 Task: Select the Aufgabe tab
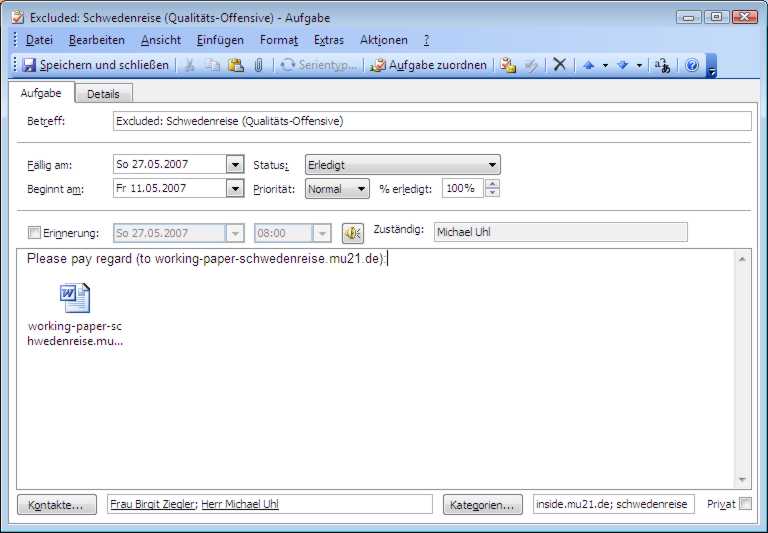pyautogui.click(x=41, y=93)
